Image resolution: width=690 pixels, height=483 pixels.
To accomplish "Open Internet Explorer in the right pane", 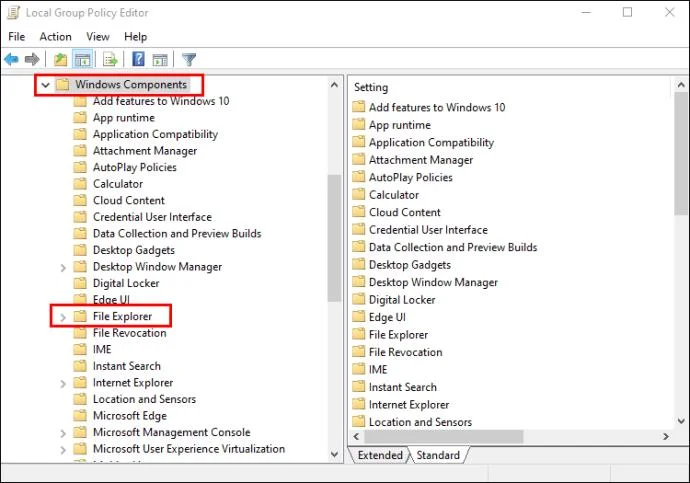I will coord(409,404).
